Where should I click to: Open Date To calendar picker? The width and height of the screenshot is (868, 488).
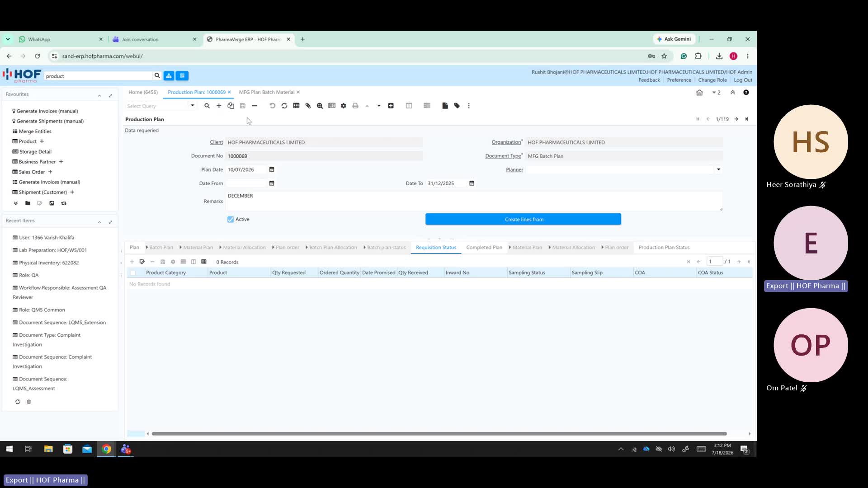[x=472, y=183]
